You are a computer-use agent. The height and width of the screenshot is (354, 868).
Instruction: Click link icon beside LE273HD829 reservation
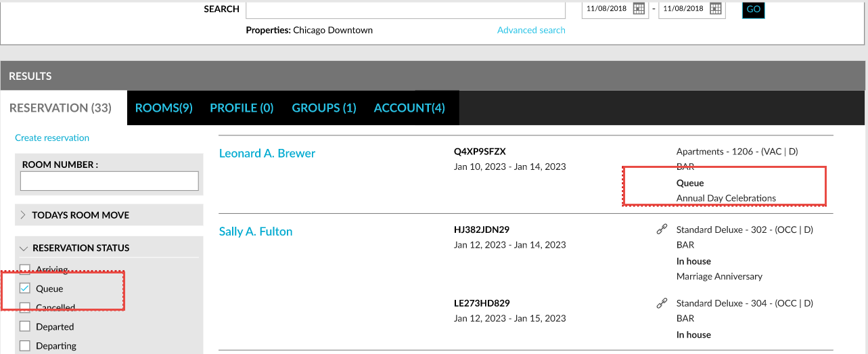click(x=662, y=303)
